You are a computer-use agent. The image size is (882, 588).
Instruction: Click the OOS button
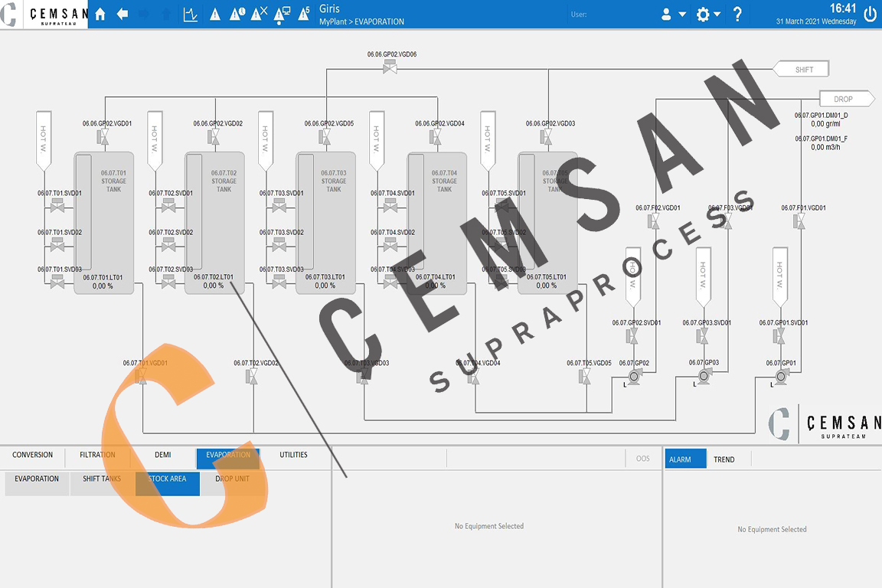[x=643, y=459]
